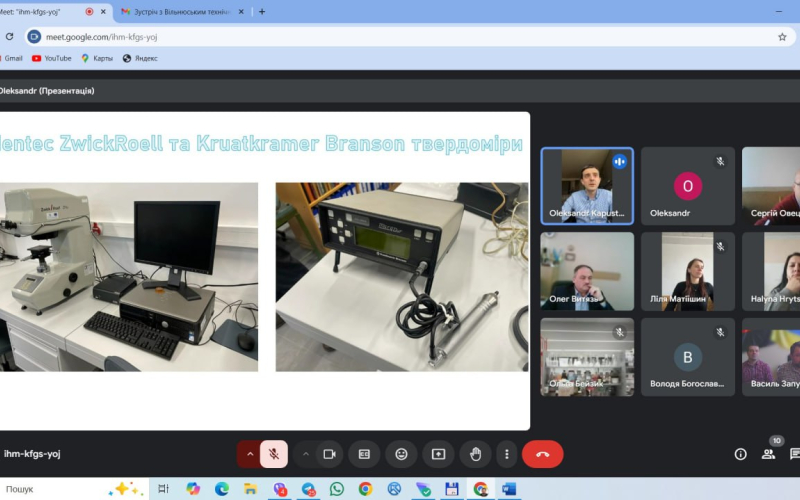
Task: Toggle the camera on or off
Action: [330, 454]
